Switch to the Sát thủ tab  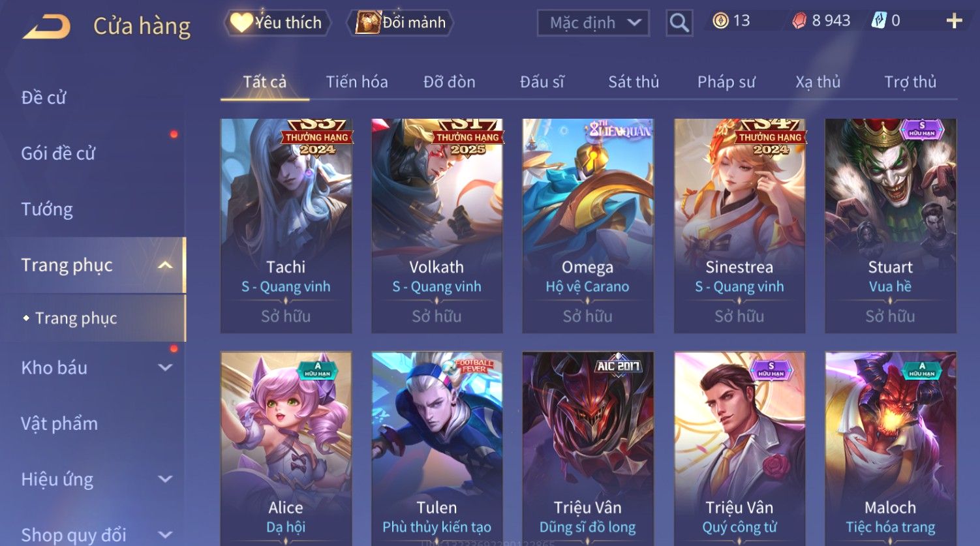633,82
